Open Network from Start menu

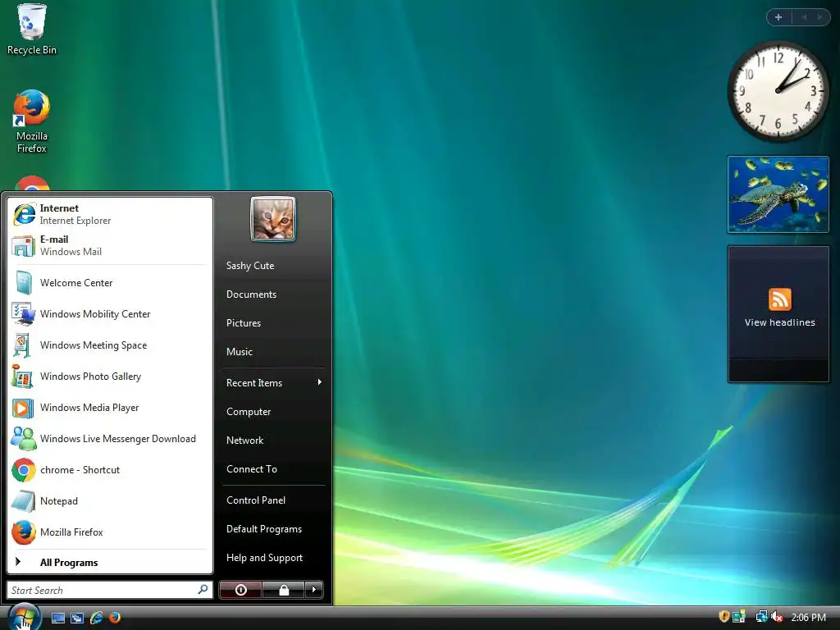point(274,441)
